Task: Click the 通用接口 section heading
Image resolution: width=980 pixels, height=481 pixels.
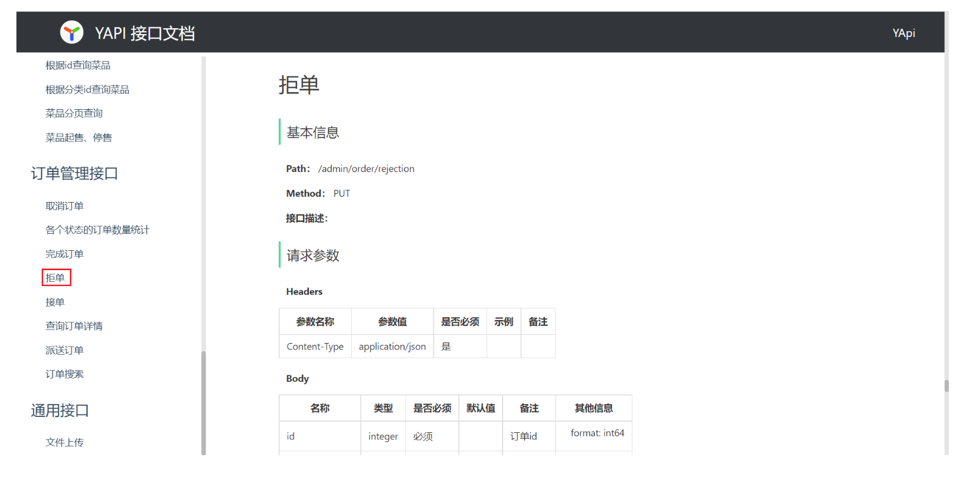Action: [60, 411]
